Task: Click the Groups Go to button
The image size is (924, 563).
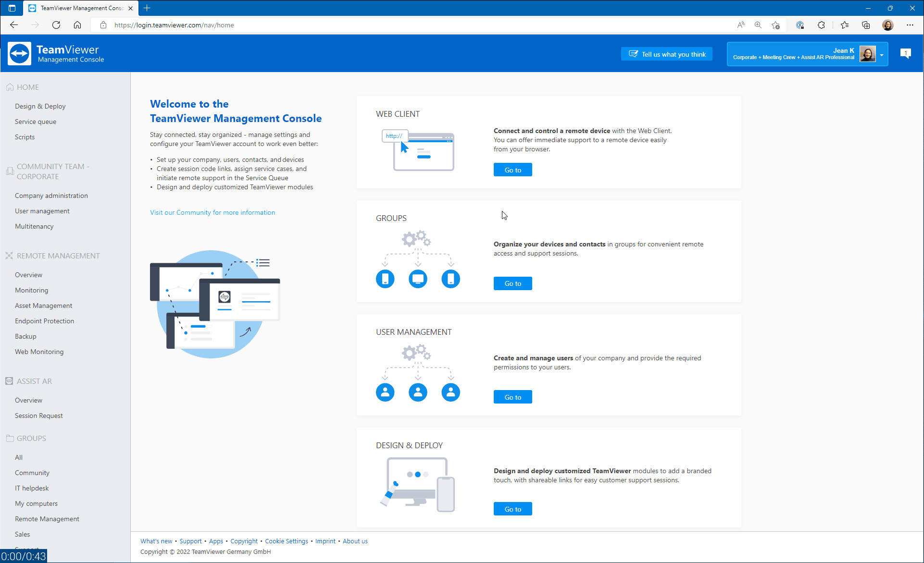Action: (513, 283)
